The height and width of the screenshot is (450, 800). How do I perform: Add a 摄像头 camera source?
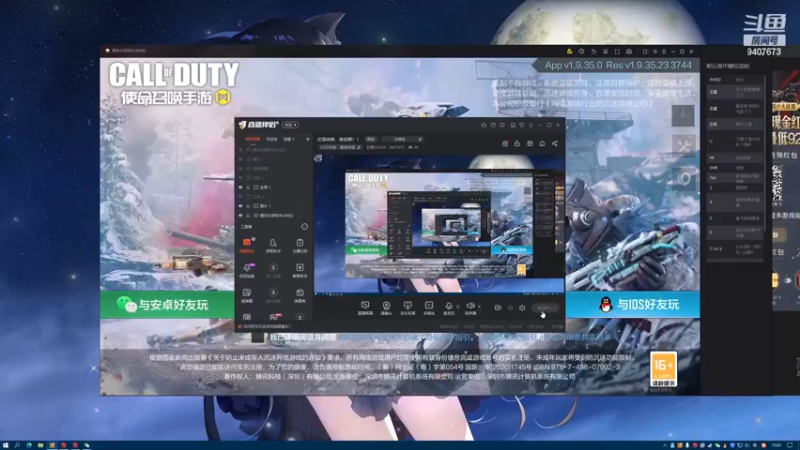coord(386,308)
